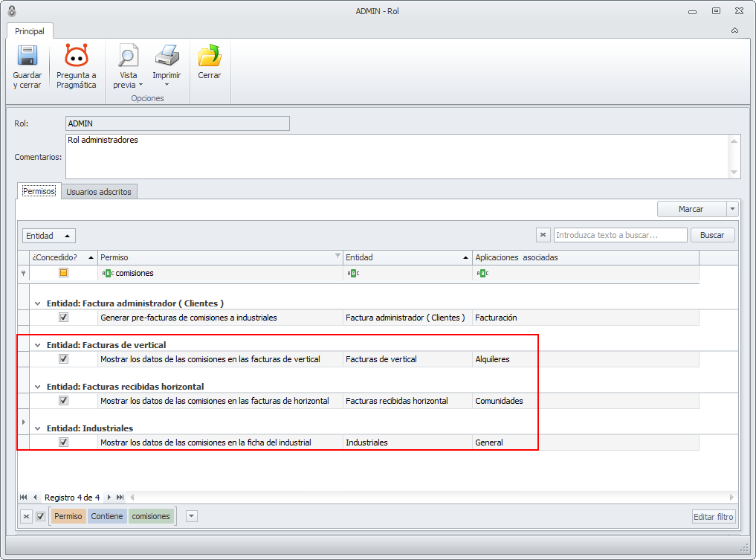This screenshot has height=560, width=756.
Task: Toggle the ¿Concedido? checkbox in the filter row
Action: pos(63,272)
